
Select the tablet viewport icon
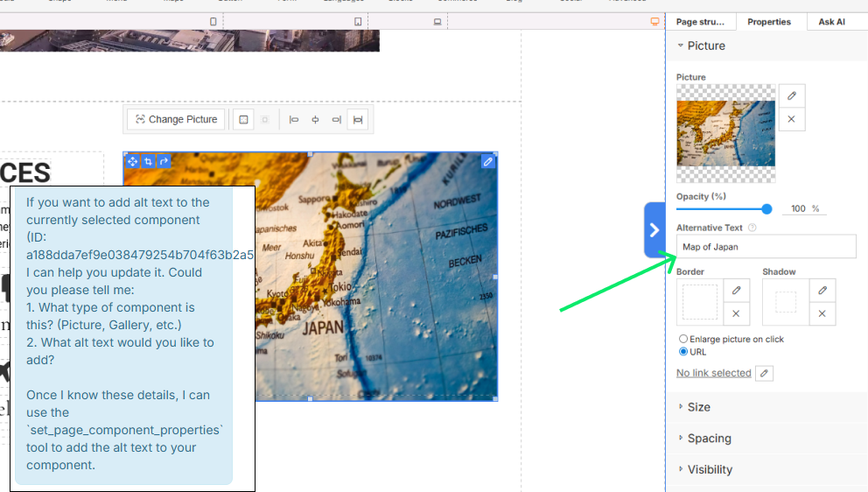(358, 22)
